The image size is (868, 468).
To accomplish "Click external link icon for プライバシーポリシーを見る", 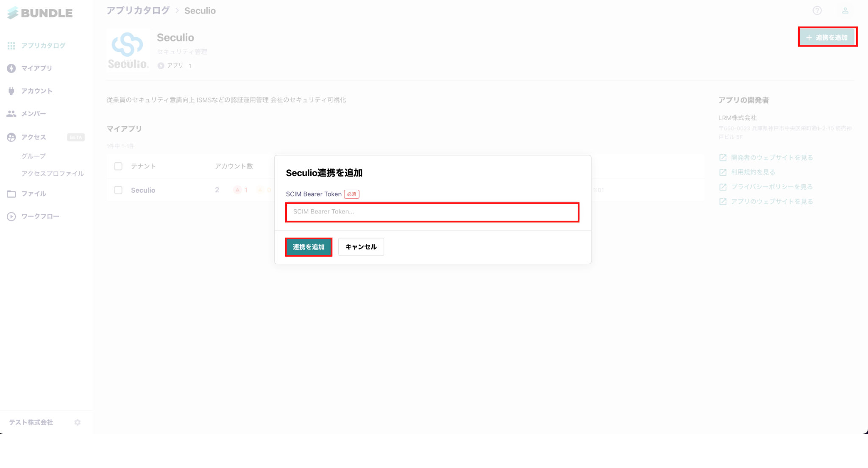I will coord(723,187).
